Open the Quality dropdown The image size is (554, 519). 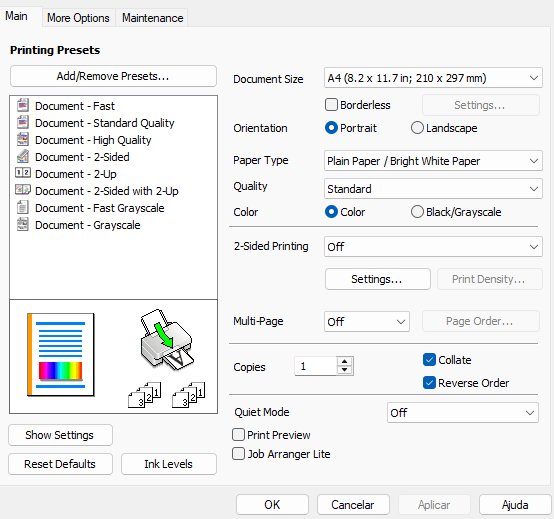tap(433, 189)
